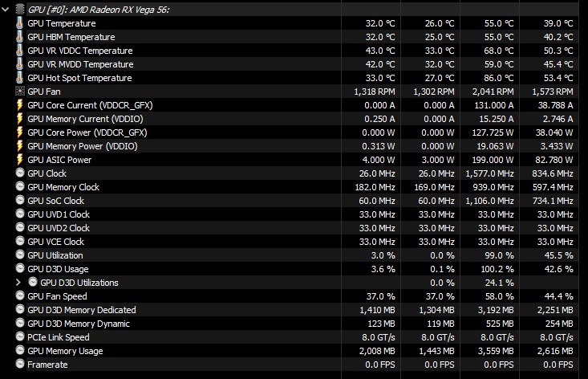Click thermometer icon next to GPU HBM Temperature

[x=19, y=37]
